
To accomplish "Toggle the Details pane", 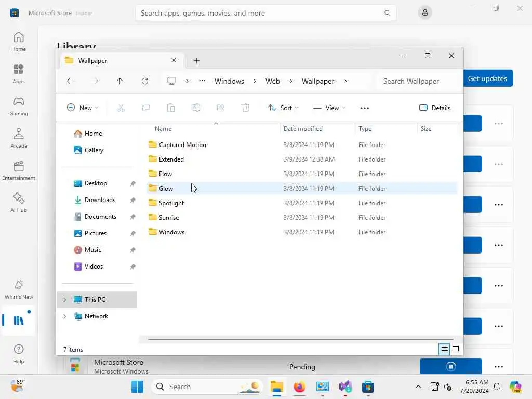I will (x=435, y=108).
